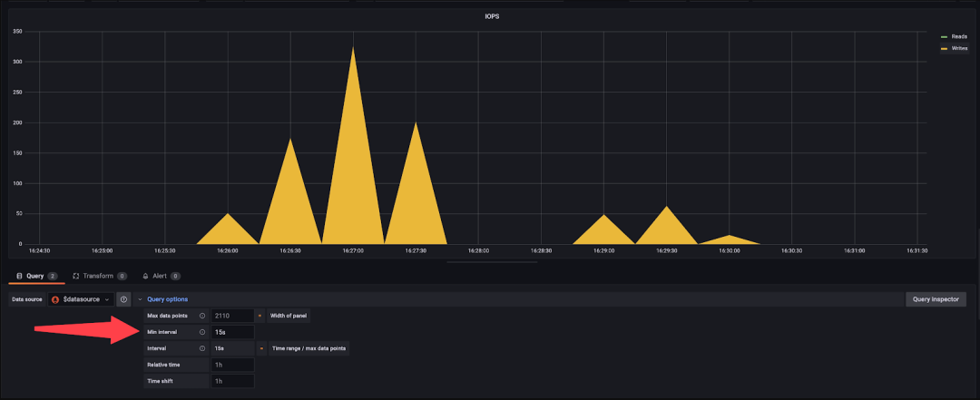Click the Max data points field
The image size is (980, 400).
click(232, 316)
